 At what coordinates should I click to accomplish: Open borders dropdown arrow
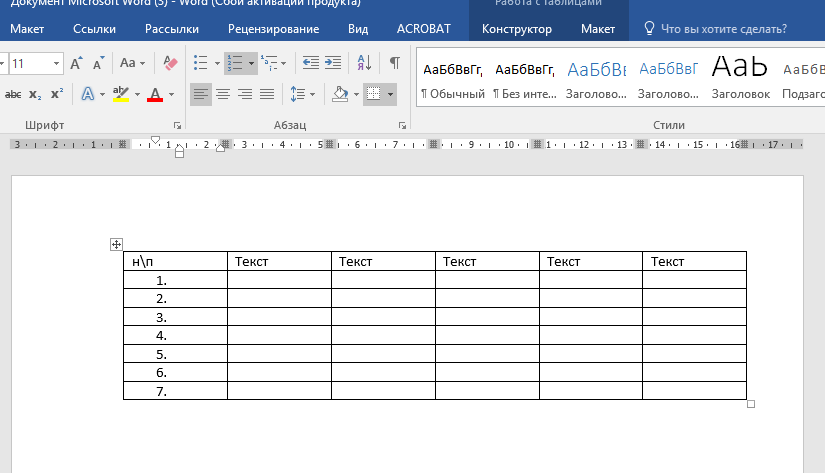pyautogui.click(x=390, y=95)
